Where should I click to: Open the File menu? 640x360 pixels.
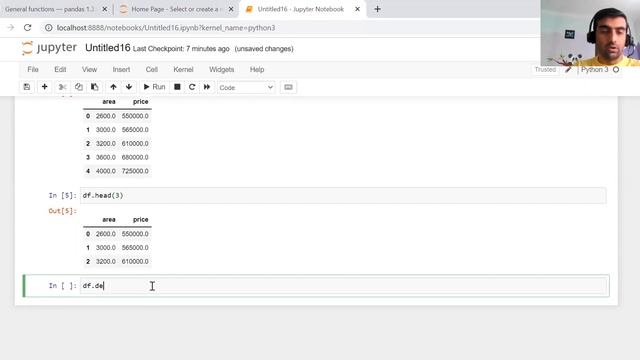click(x=33, y=69)
